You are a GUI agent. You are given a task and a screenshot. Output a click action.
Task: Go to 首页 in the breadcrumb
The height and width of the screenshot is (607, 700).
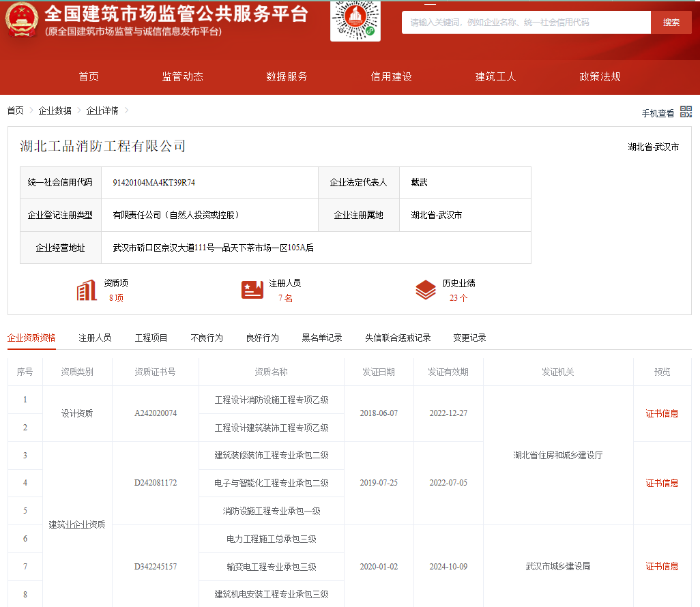point(15,110)
